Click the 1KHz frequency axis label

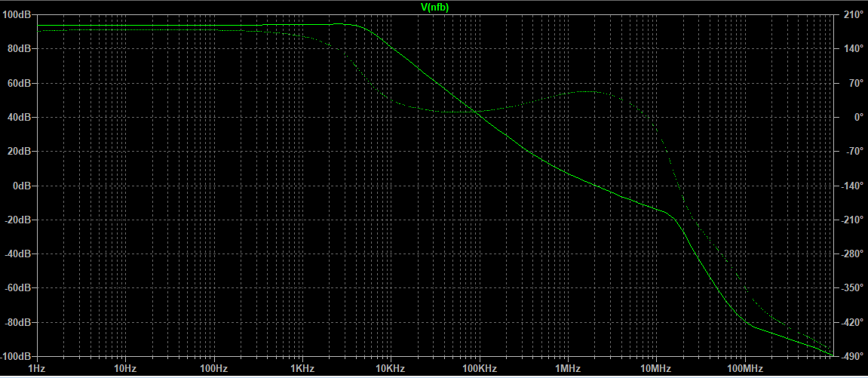pos(302,369)
